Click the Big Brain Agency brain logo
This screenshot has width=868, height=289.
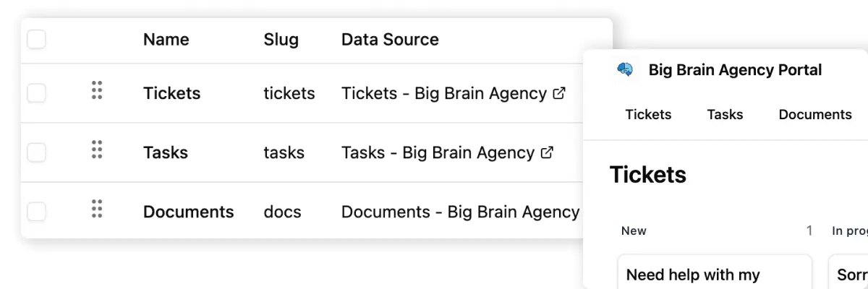626,69
